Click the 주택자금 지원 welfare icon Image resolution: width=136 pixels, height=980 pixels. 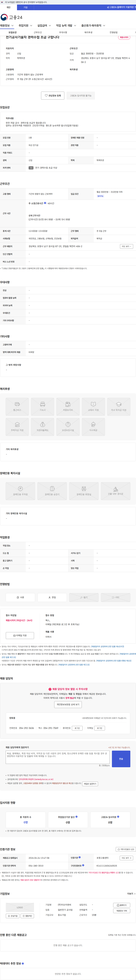[x=17, y=427]
